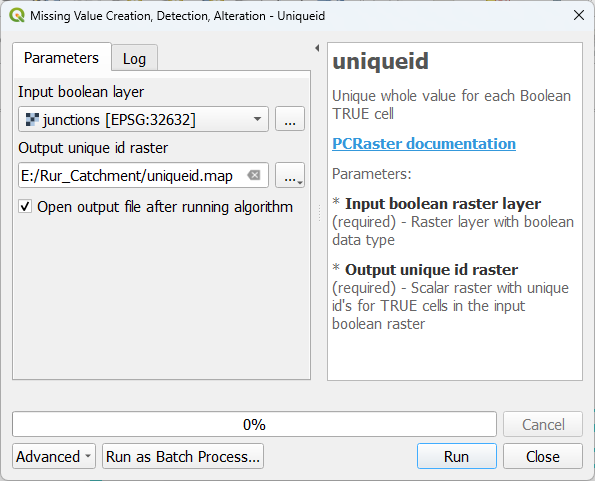Open the PCRaster documentation link
The height and width of the screenshot is (481, 595).
[x=424, y=144]
